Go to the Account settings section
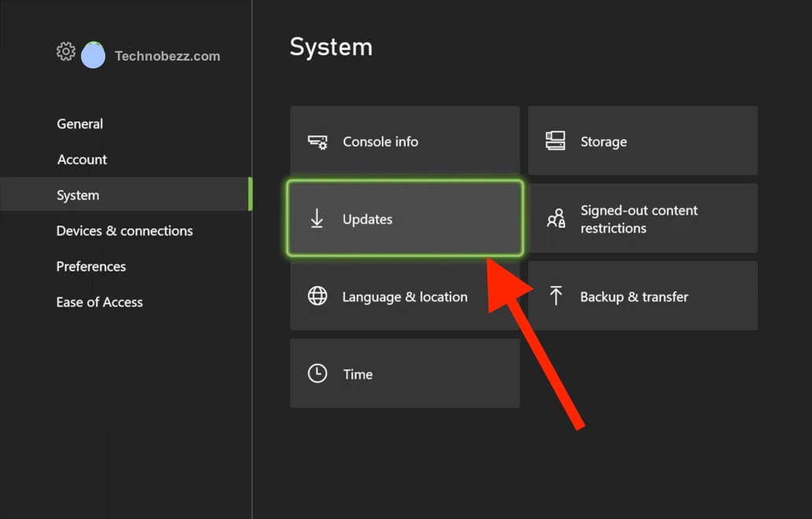Viewport: 812px width, 519px height. 82,160
